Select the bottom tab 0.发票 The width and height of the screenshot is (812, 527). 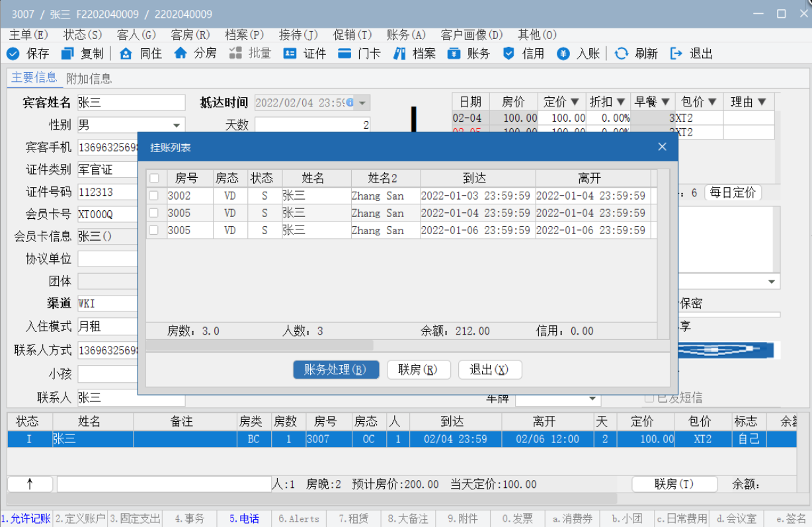[x=517, y=519]
